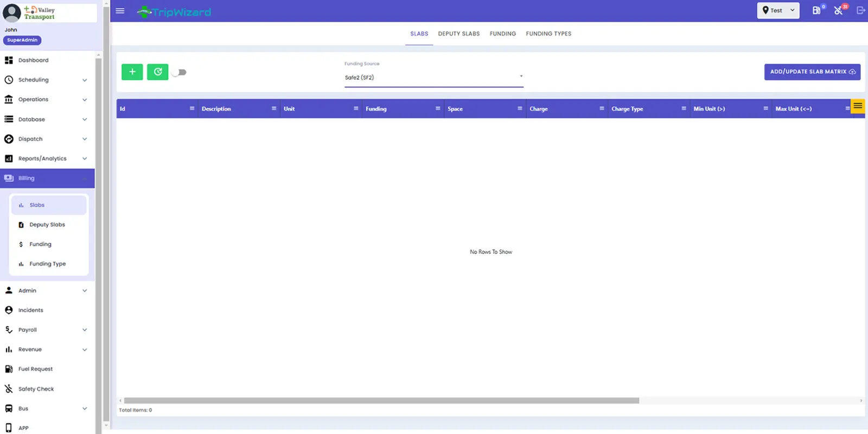Open the Charge Type column menu icon

[x=684, y=108]
